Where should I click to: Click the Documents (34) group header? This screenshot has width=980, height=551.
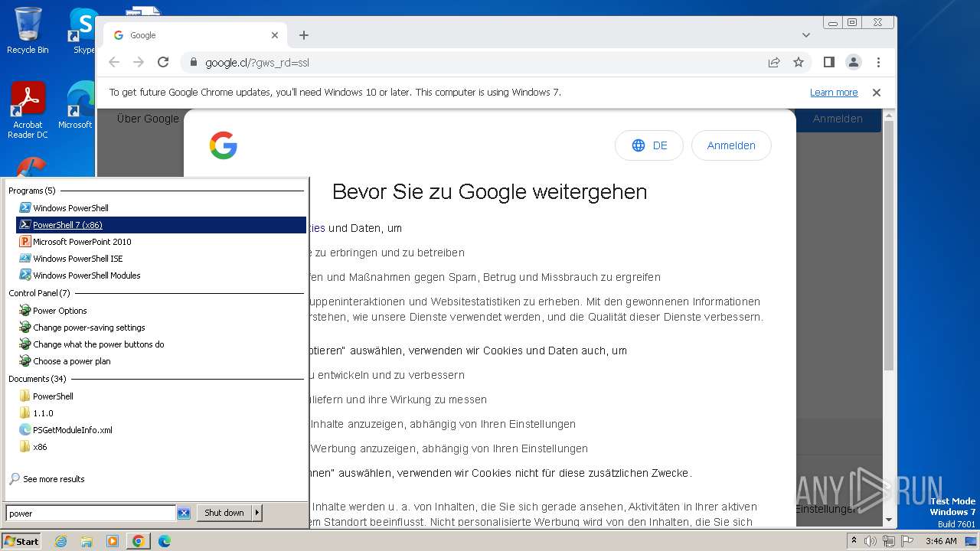[38, 379]
